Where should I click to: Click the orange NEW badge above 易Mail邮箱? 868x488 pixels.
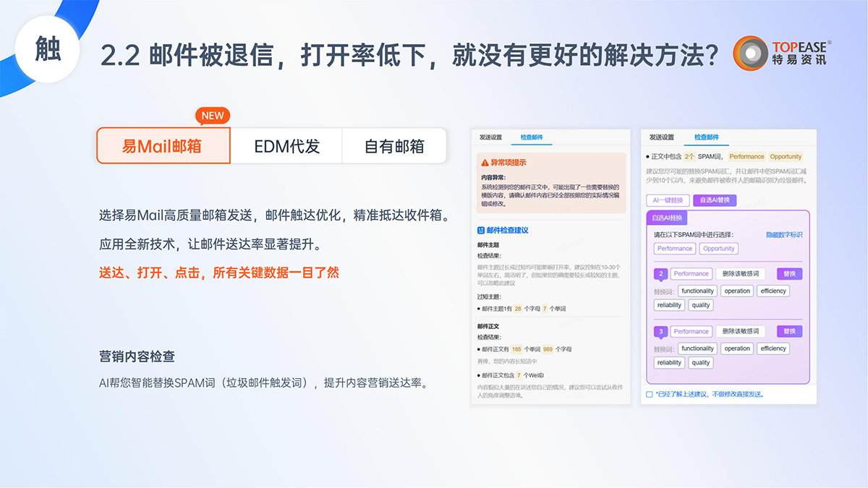coord(213,116)
